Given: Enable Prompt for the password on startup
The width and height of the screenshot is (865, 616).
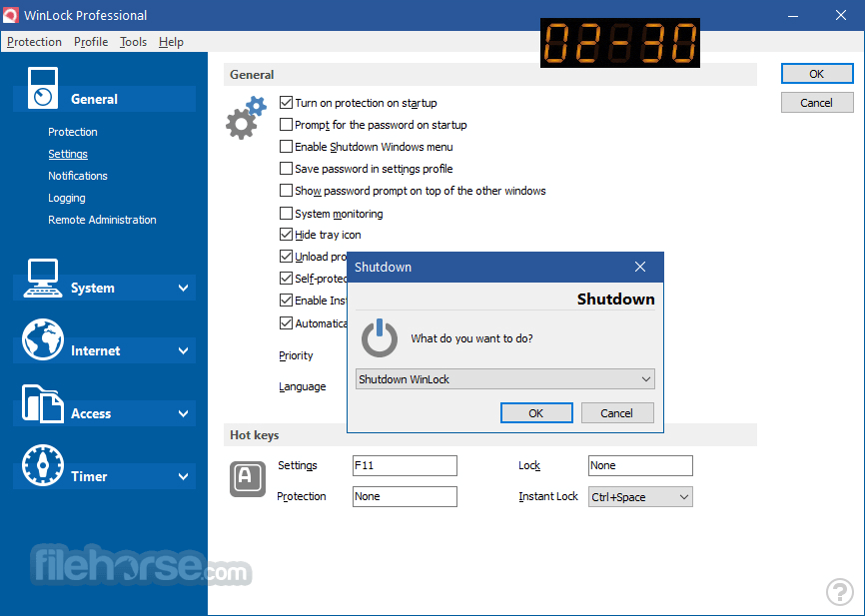Looking at the screenshot, I should pyautogui.click(x=286, y=125).
